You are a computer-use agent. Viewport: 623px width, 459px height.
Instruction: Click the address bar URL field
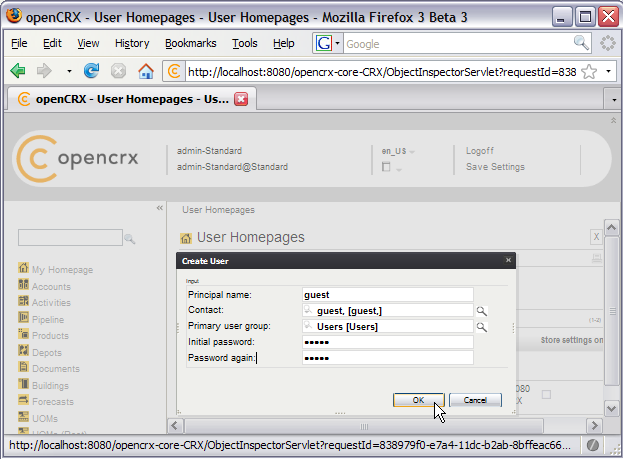point(381,72)
